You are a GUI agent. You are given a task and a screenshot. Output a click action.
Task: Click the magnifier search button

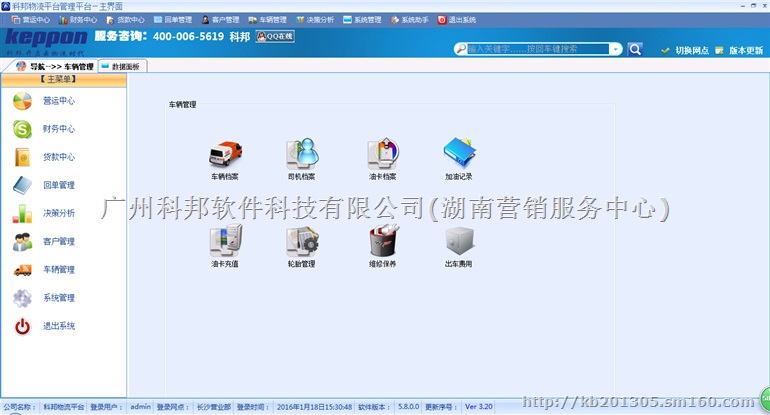click(635, 48)
